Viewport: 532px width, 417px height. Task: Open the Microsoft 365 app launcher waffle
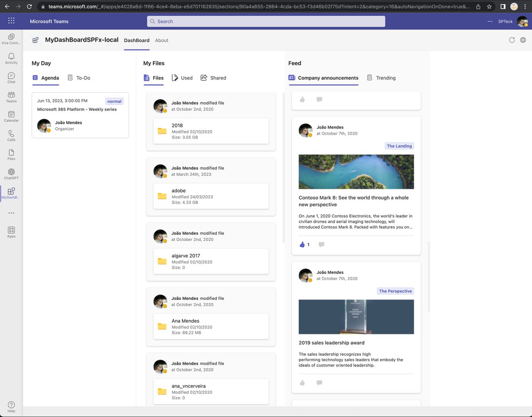tap(12, 21)
